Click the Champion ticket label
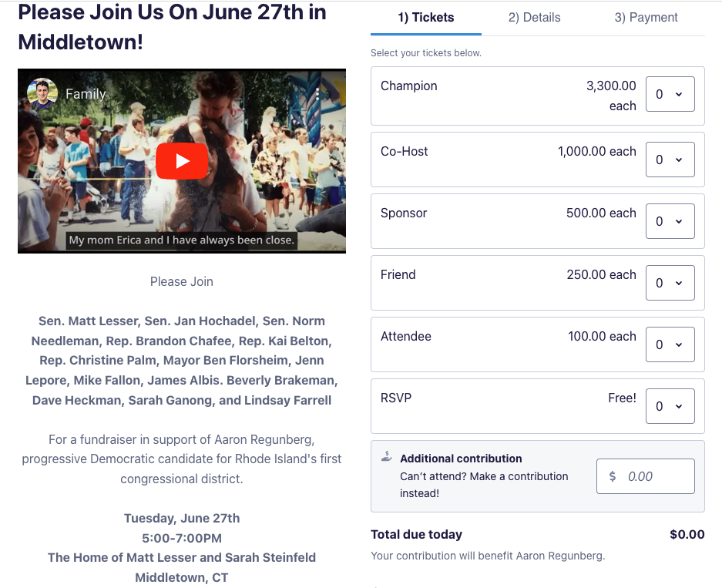 tap(408, 86)
